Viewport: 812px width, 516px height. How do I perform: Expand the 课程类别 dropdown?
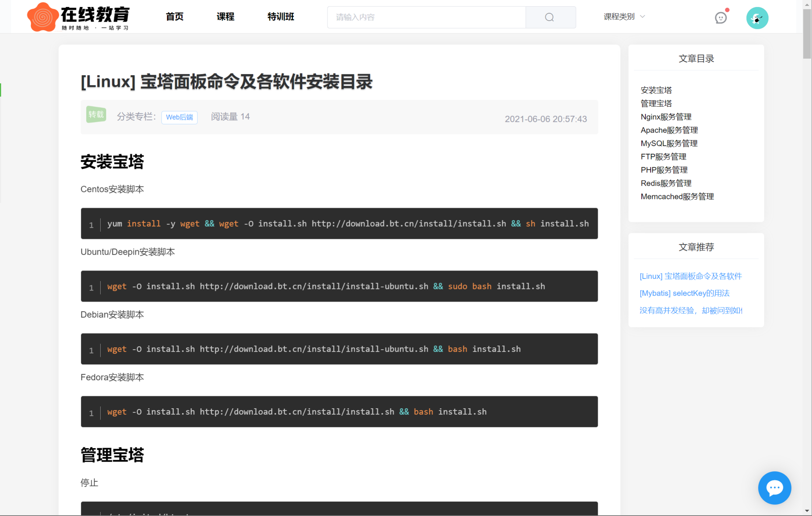619,17
